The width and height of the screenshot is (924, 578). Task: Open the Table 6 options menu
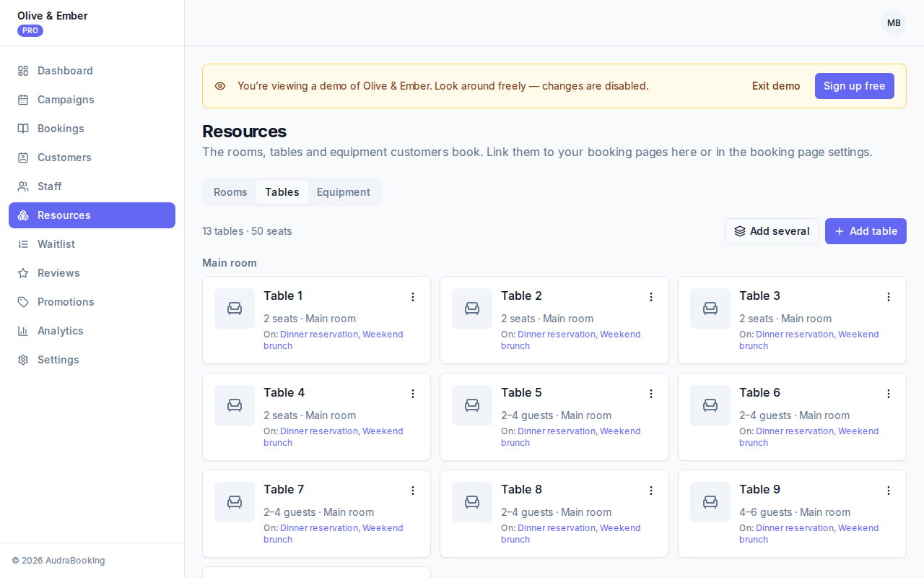point(889,394)
